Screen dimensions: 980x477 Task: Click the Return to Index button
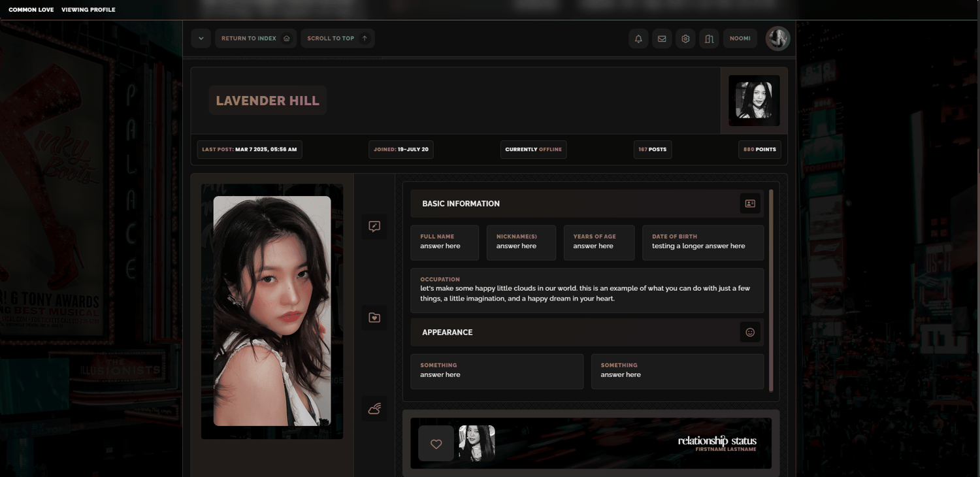[x=255, y=38]
